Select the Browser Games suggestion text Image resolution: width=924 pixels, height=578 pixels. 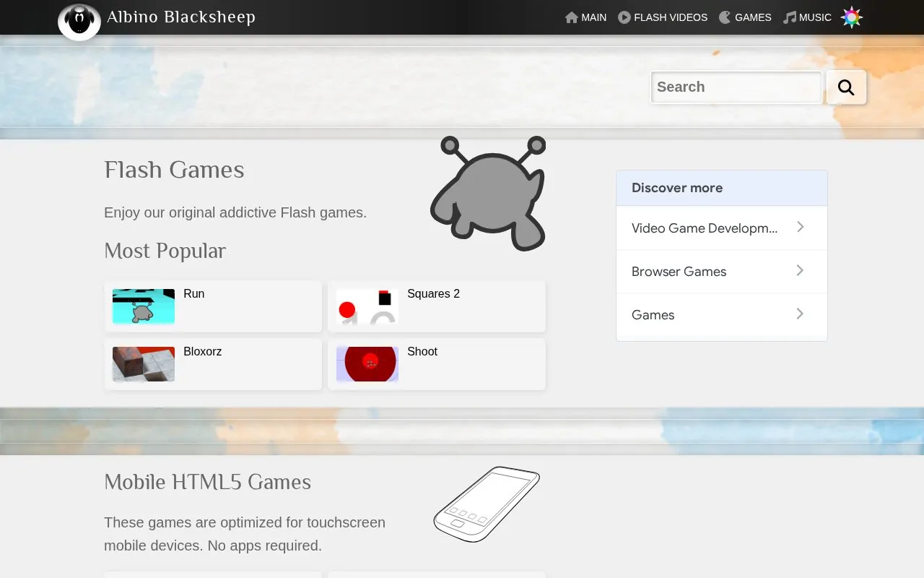pos(679,272)
